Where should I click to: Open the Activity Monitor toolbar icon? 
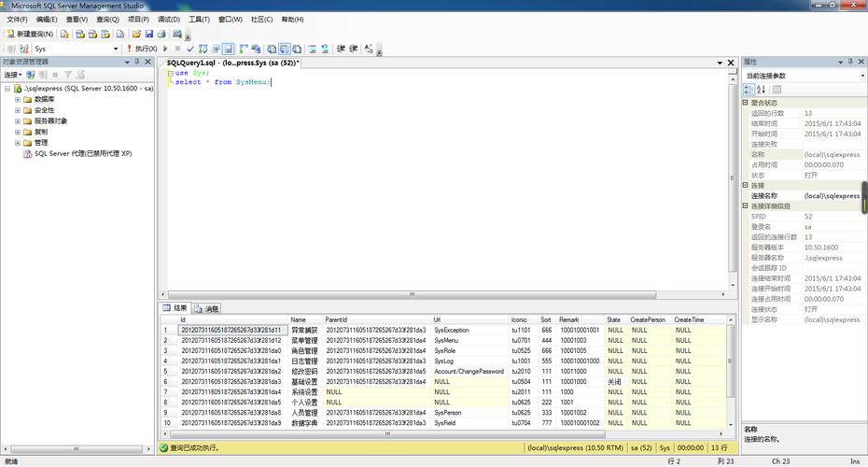[177, 34]
